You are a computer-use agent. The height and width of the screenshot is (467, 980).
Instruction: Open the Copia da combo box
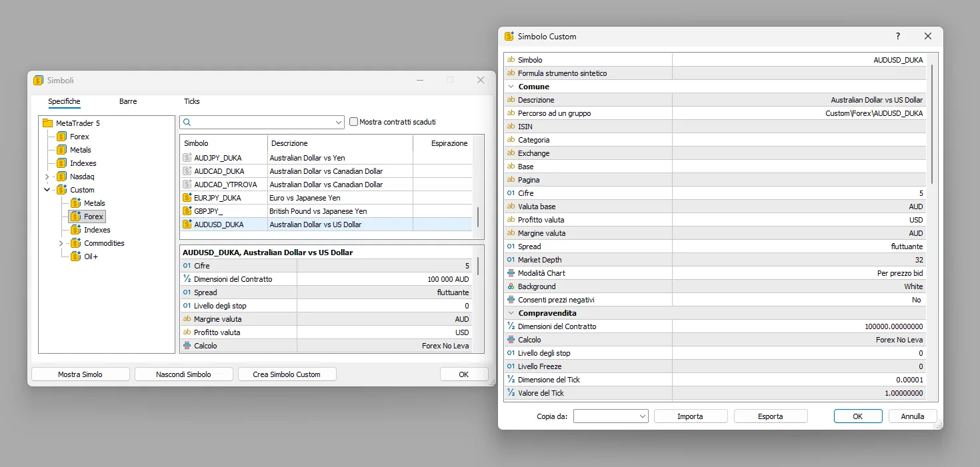click(611, 416)
